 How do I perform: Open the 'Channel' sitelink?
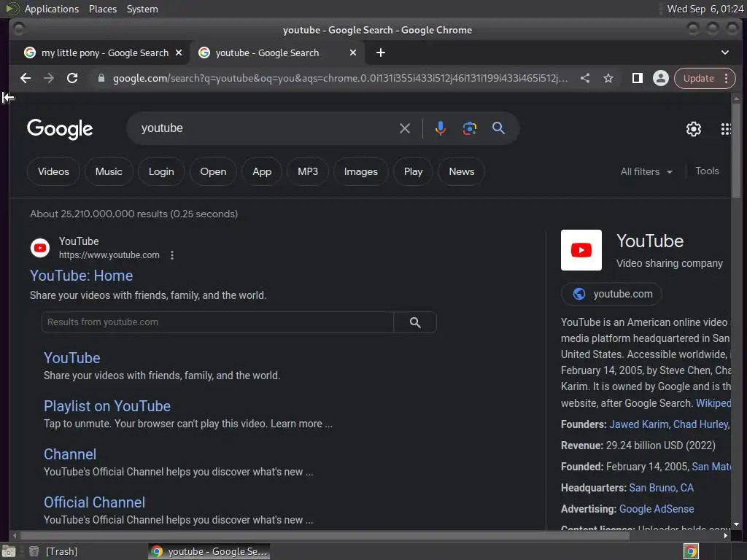pyautogui.click(x=70, y=454)
